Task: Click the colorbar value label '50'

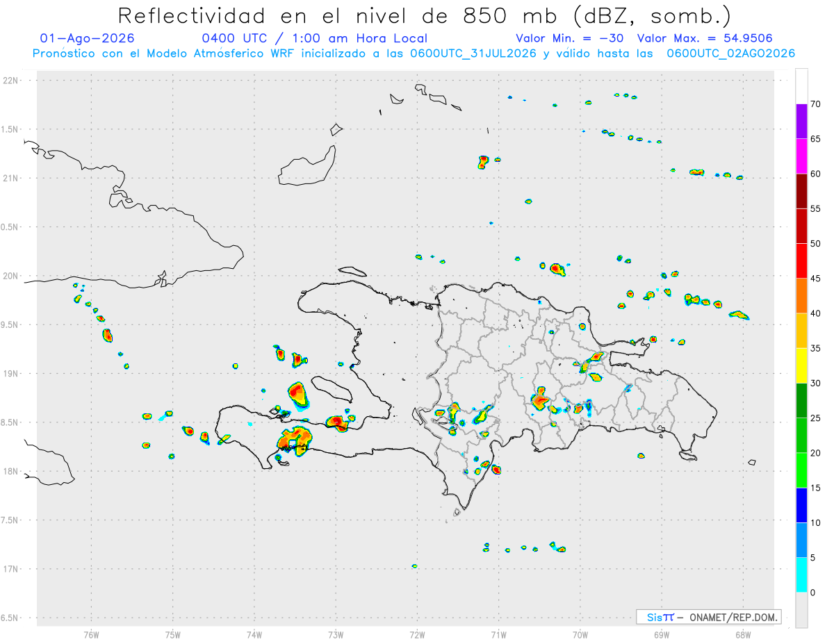Action: (x=816, y=244)
